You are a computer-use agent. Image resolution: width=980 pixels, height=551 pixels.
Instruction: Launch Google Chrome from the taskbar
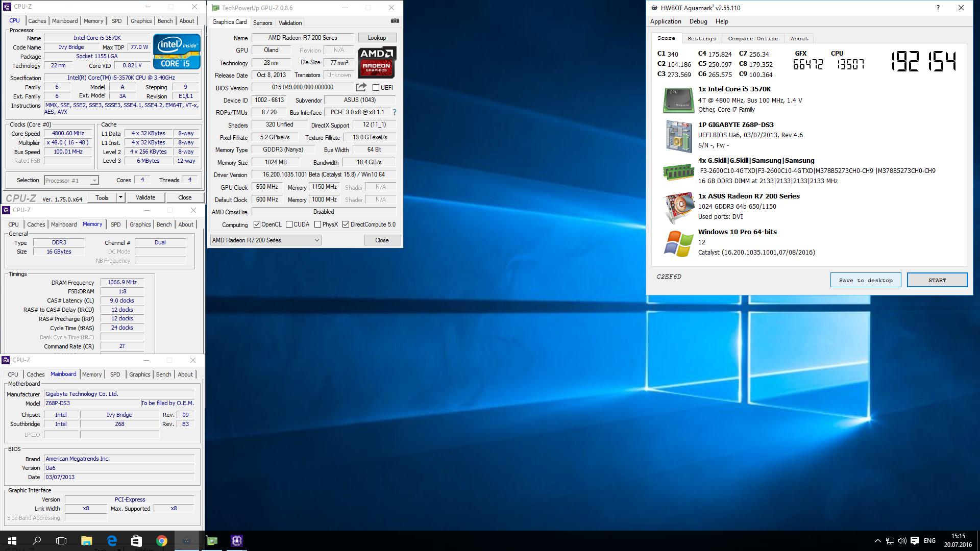coord(161,541)
